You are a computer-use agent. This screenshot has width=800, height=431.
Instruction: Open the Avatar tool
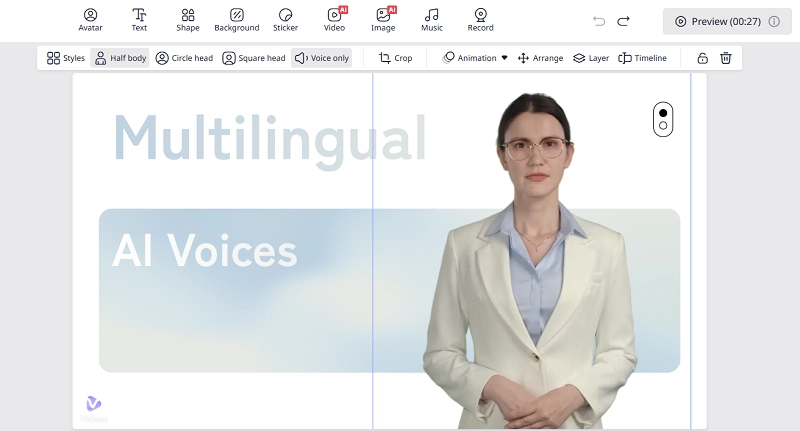tap(91, 20)
